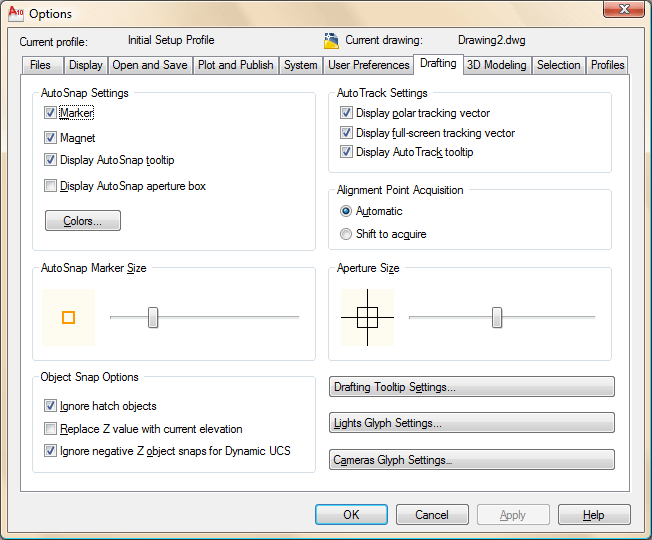The image size is (652, 540).
Task: Click left end of Aperture Size track
Action: pos(412,317)
